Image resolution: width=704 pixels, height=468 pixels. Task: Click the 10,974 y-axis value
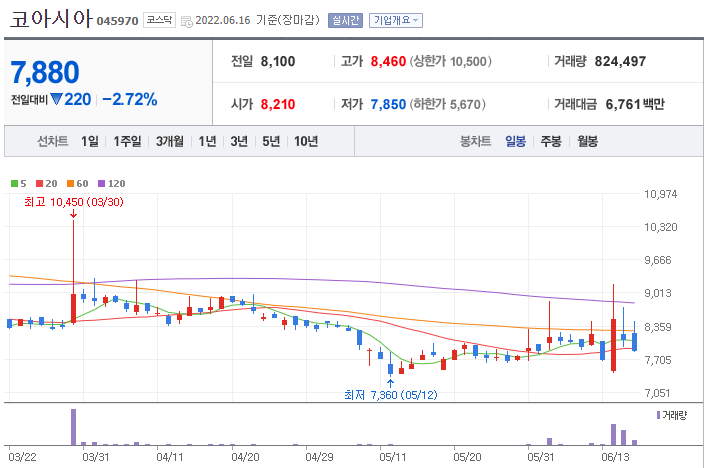coord(660,194)
